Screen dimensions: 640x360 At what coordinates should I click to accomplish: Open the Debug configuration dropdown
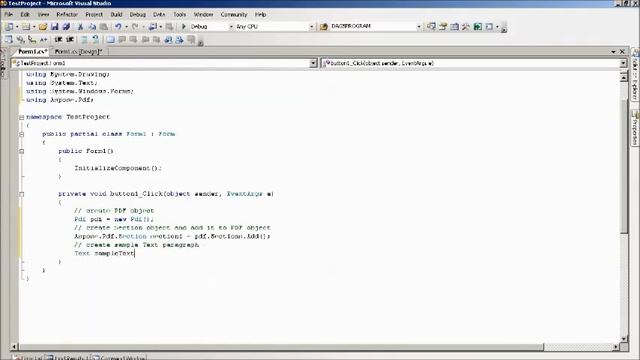tap(231, 27)
